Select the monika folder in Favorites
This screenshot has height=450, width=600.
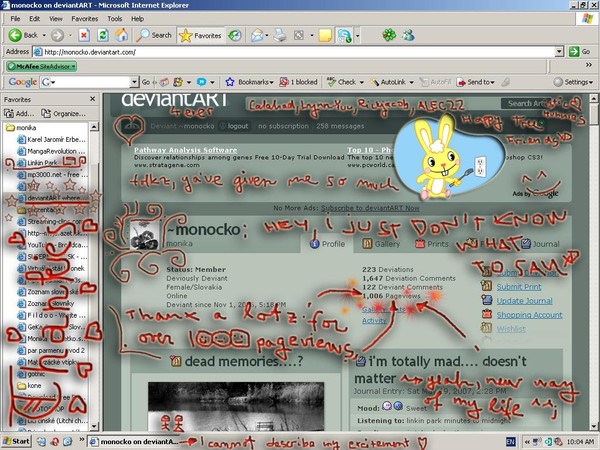[x=21, y=127]
